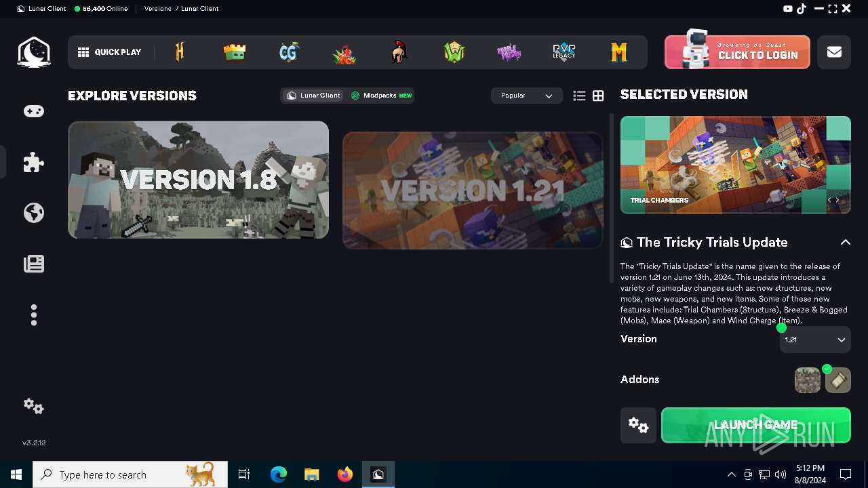Select the red dragon server icon
Viewport: 868px width, 488px height.
click(x=344, y=54)
